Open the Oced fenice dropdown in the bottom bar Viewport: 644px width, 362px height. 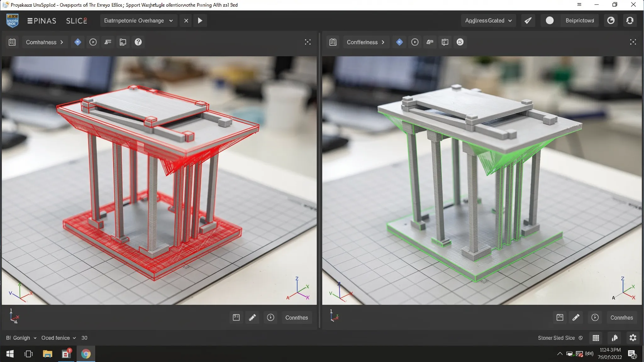tap(58, 338)
